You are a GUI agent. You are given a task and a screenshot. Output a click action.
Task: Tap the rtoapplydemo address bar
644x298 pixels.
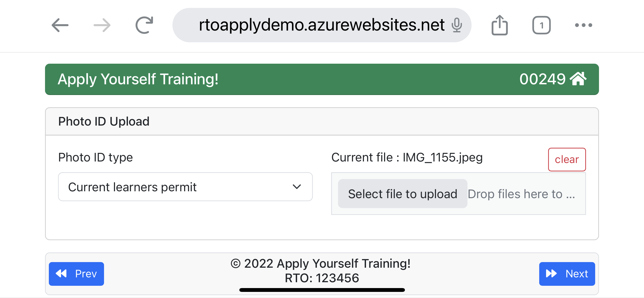point(321,25)
